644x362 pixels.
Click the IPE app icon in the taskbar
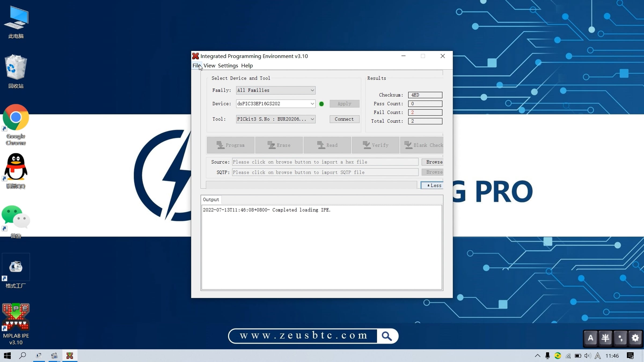(70, 356)
